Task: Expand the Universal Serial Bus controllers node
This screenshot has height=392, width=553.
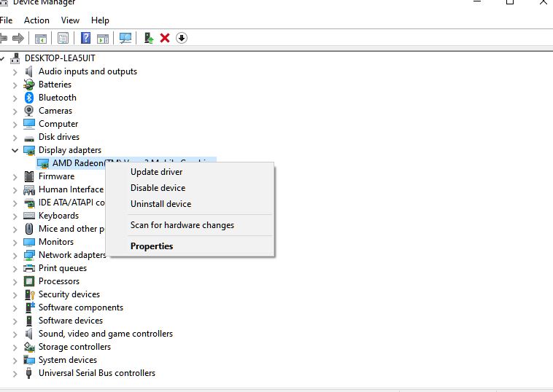Action: point(15,373)
